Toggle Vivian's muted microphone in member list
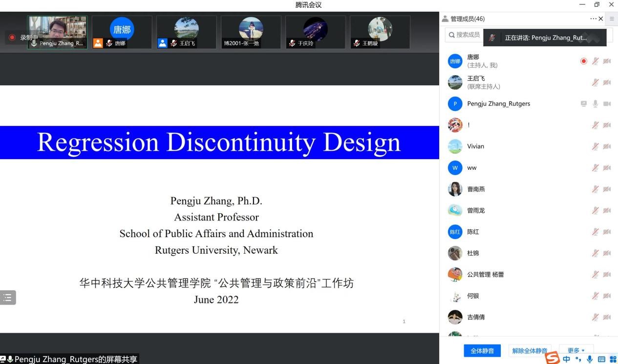This screenshot has height=364, width=618. click(x=595, y=146)
